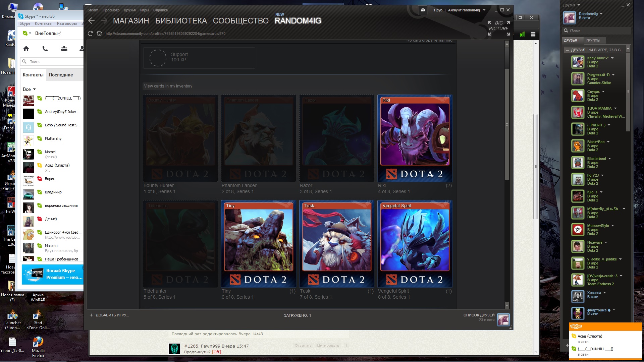Open Skype Контакты menu
644x362 pixels.
(x=43, y=23)
